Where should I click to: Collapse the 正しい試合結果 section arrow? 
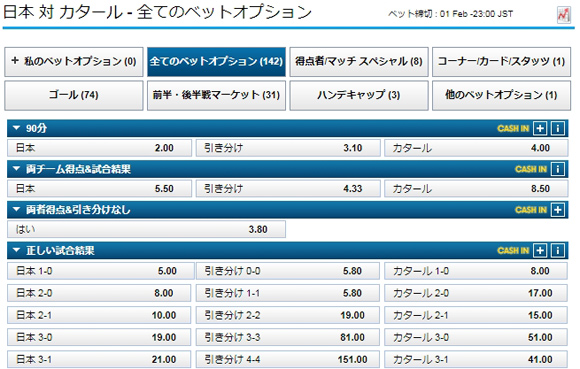click(x=16, y=250)
